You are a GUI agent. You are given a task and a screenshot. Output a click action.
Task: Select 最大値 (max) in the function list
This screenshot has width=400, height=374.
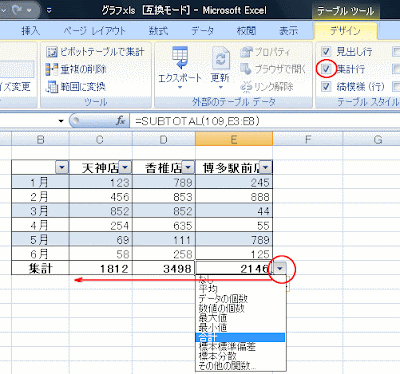pyautogui.click(x=240, y=318)
